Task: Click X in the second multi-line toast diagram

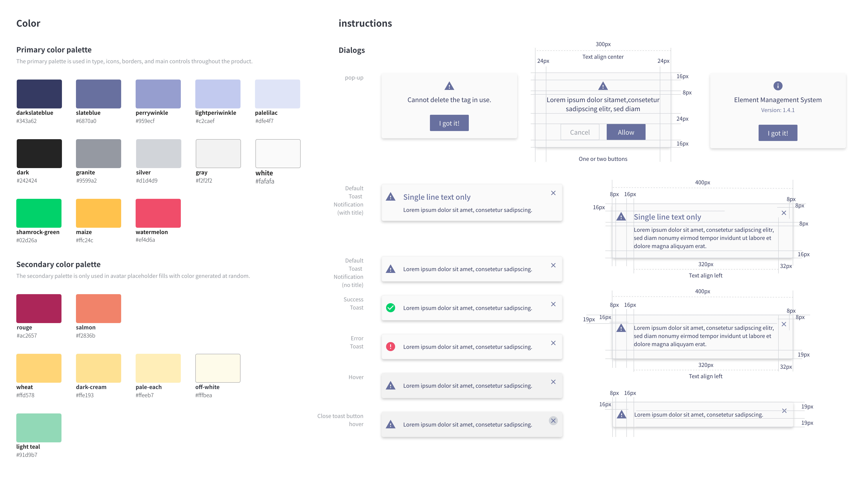Action: 784,324
